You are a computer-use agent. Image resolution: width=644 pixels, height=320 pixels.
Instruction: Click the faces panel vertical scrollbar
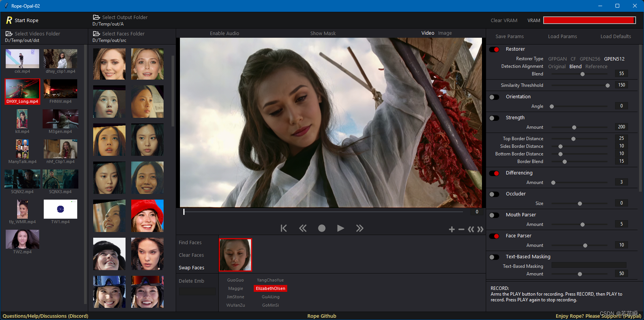pos(173,91)
